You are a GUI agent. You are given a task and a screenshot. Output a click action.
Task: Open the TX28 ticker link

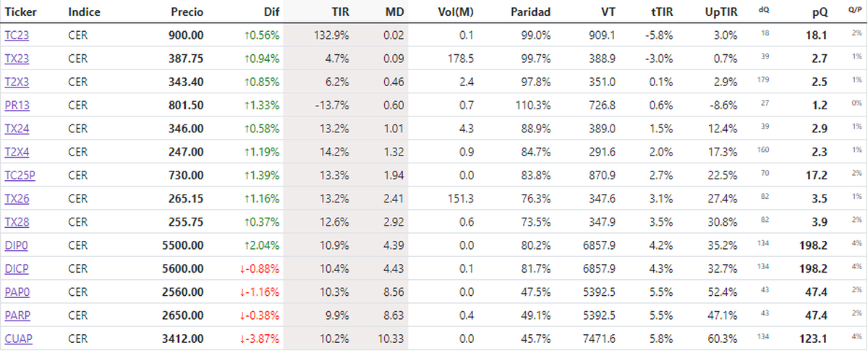(x=17, y=222)
